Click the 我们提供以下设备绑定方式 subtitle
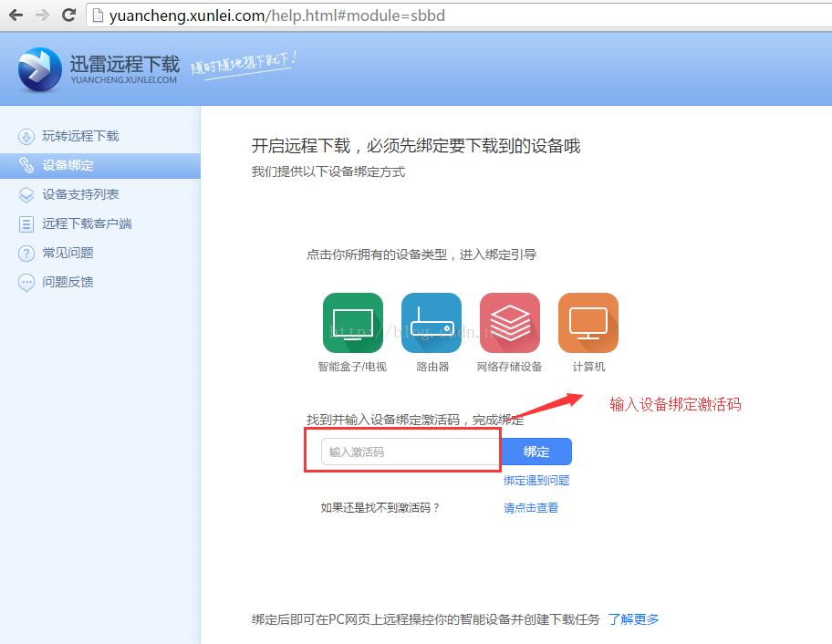832x644 pixels. click(x=328, y=171)
